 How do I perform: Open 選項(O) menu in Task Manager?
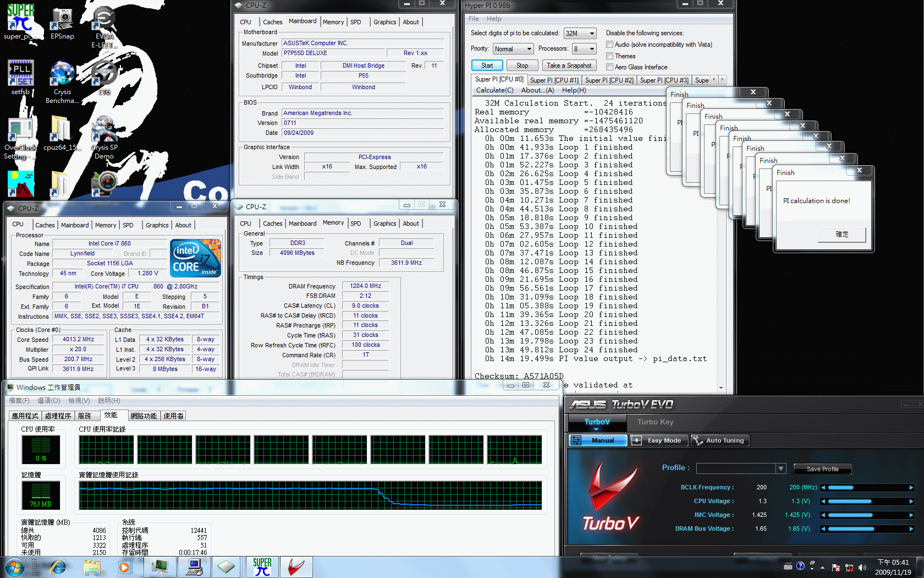48,401
